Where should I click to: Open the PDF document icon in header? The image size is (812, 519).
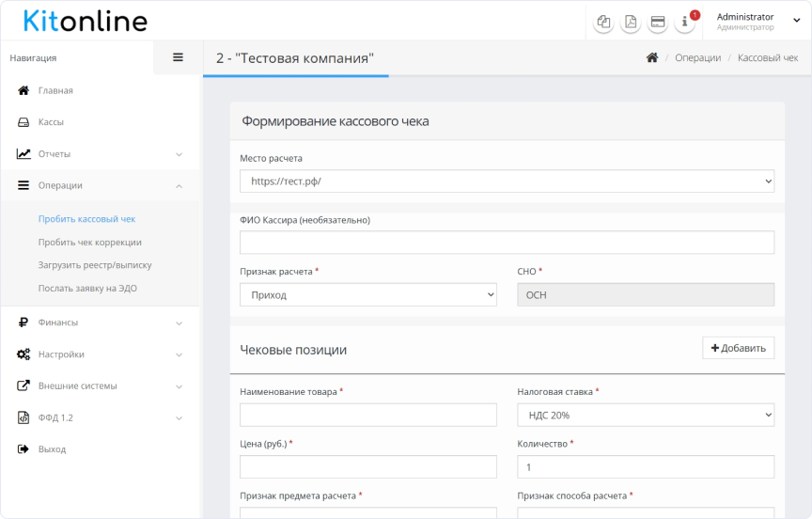(631, 22)
